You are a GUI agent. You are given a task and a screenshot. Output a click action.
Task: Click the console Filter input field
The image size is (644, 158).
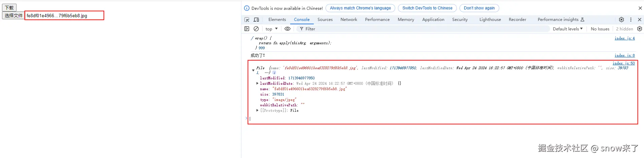(422, 29)
